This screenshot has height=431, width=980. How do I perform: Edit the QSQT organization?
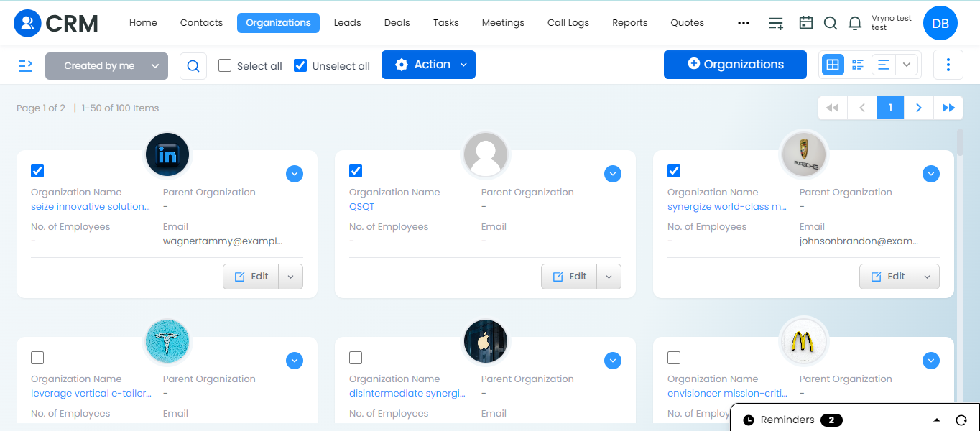(569, 277)
